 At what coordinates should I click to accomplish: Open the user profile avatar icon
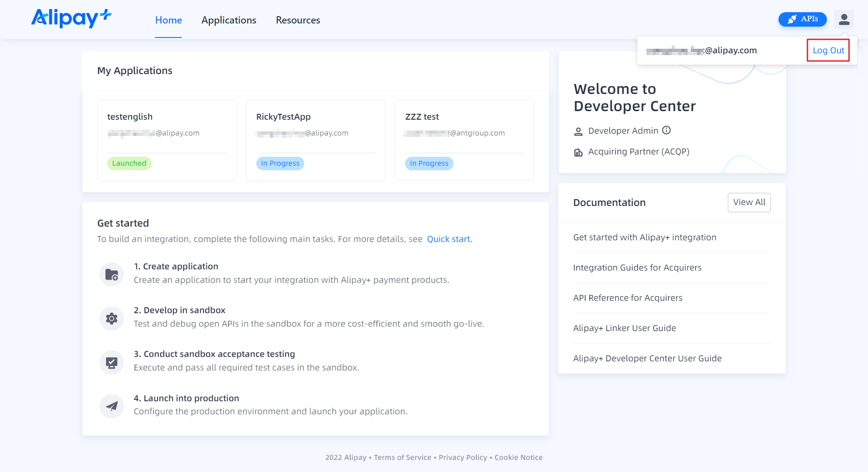pos(844,19)
